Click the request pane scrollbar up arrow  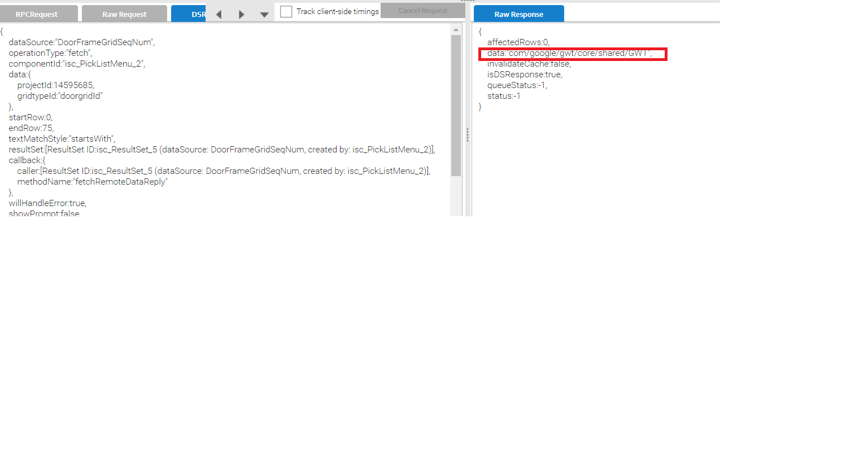click(x=456, y=30)
